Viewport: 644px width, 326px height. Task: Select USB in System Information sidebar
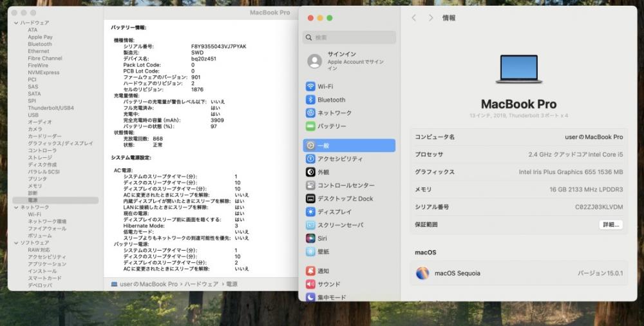click(33, 115)
